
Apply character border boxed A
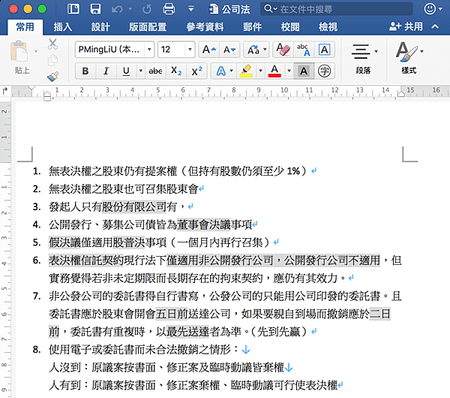click(324, 50)
